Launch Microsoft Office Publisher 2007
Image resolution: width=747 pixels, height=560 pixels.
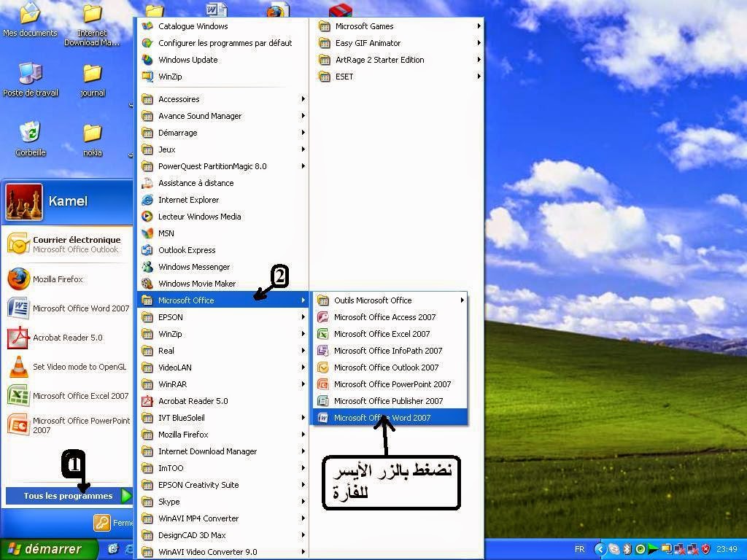[390, 401]
